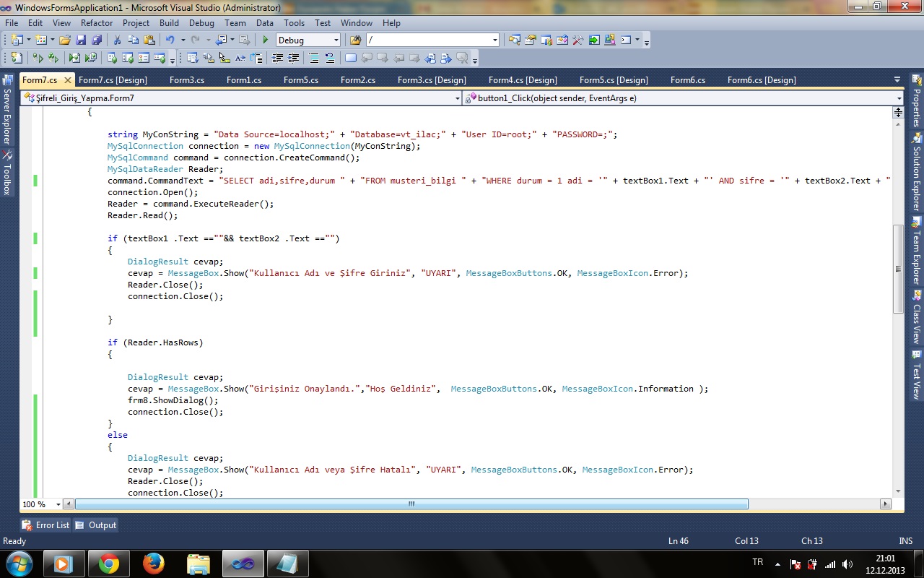Click the volume icon in the system tray
This screenshot has height=578, width=924.
[847, 564]
